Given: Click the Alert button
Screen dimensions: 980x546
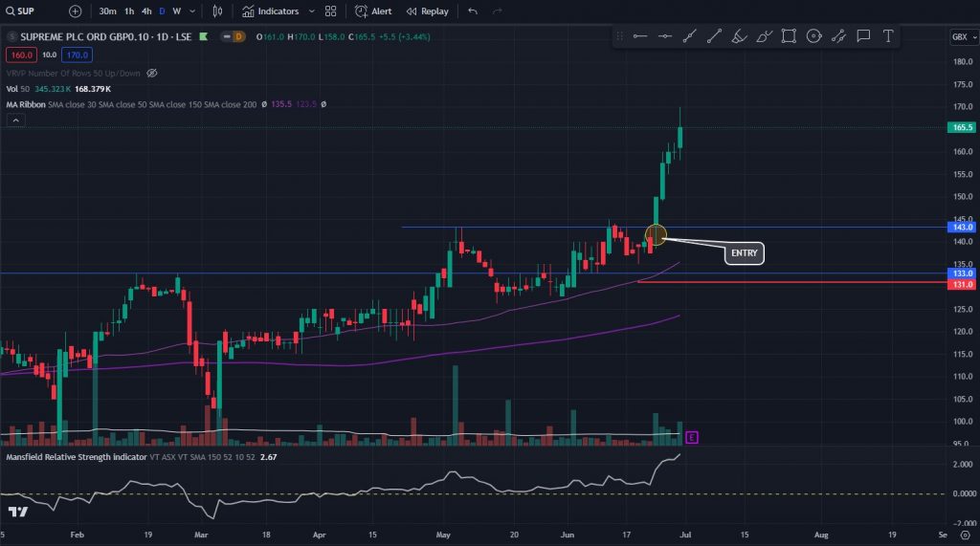Looking at the screenshot, I should tap(373, 11).
